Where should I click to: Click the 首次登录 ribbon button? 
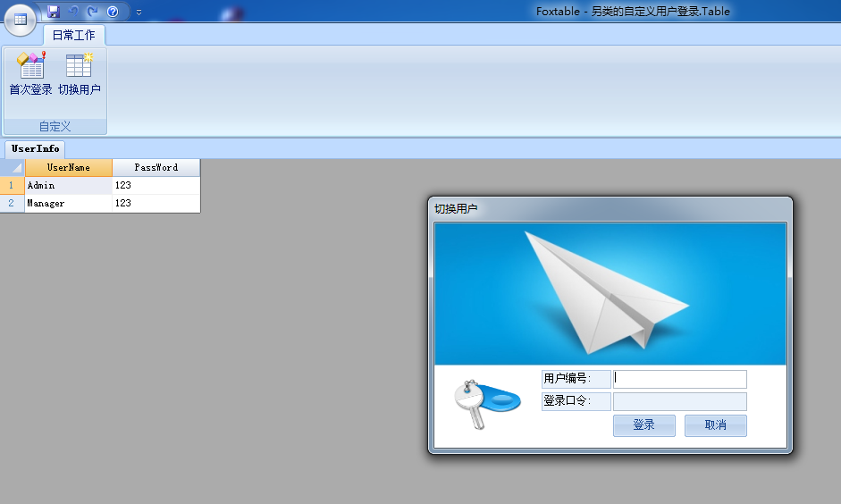point(30,74)
